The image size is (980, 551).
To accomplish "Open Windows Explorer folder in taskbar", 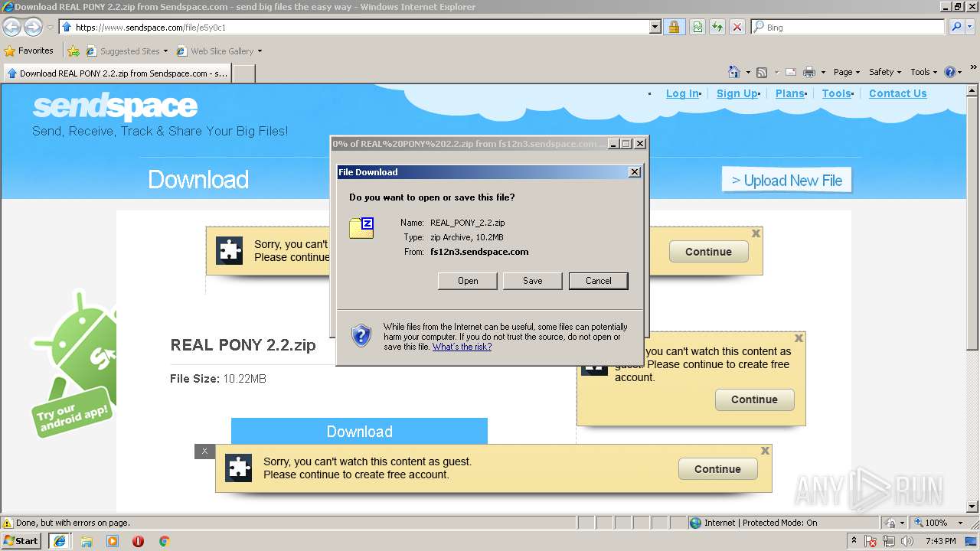I will (x=87, y=541).
